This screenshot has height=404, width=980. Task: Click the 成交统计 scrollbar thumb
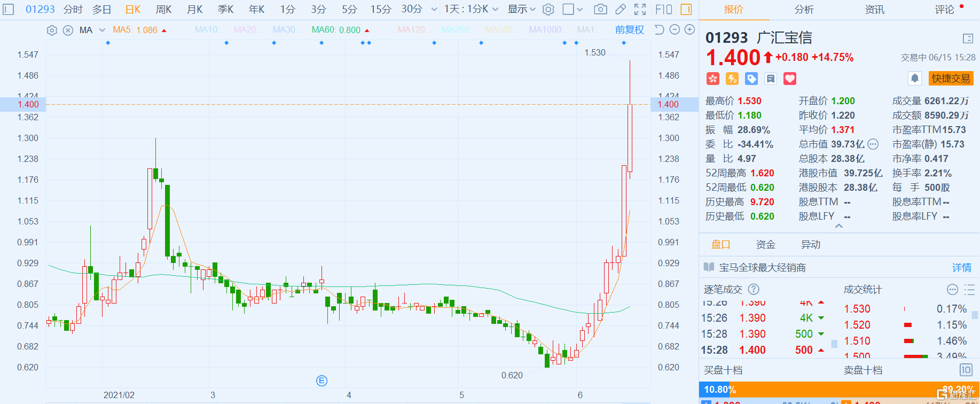(975, 315)
